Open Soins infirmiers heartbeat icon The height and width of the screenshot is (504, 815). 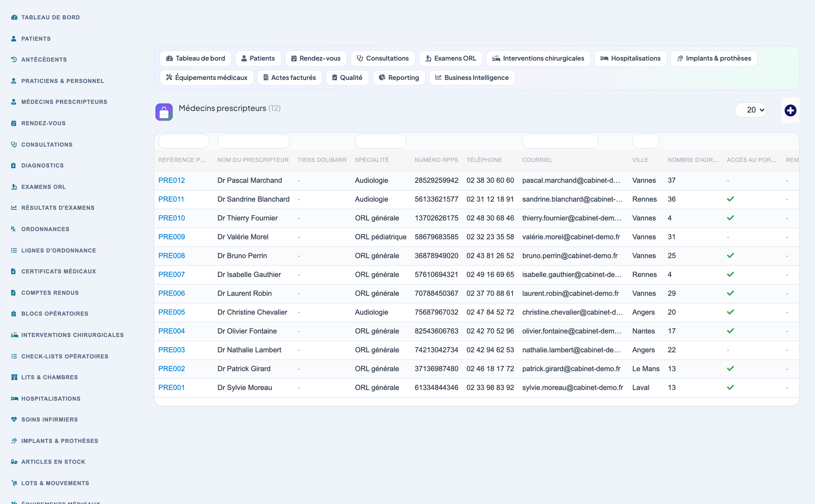coord(14,419)
